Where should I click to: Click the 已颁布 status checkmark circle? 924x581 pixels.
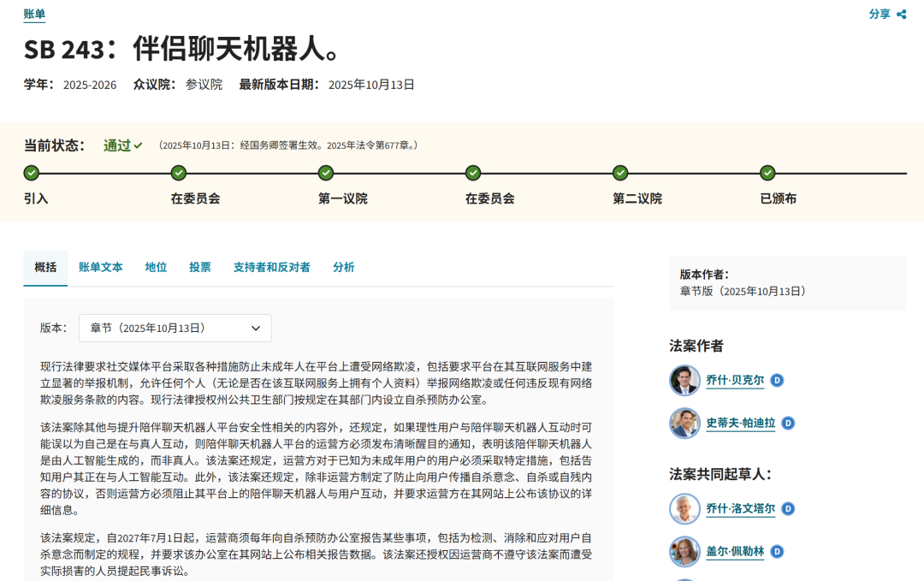click(x=767, y=173)
